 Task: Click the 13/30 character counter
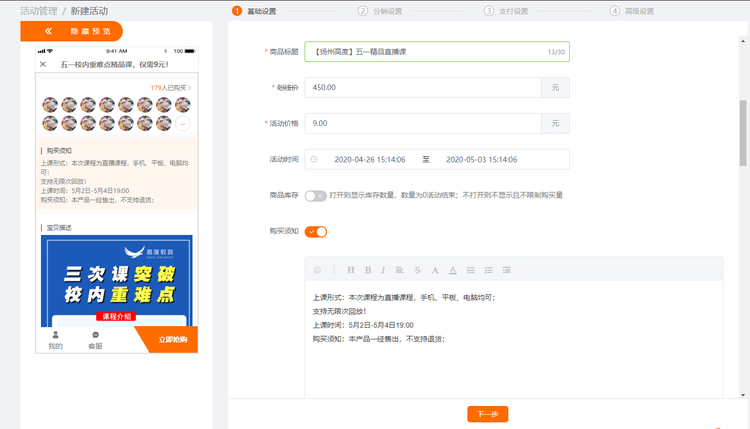556,52
